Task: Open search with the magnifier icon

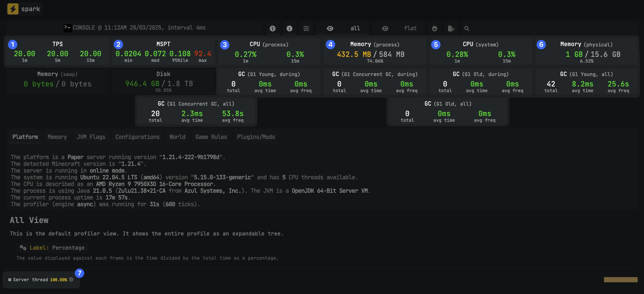Action: (x=467, y=29)
